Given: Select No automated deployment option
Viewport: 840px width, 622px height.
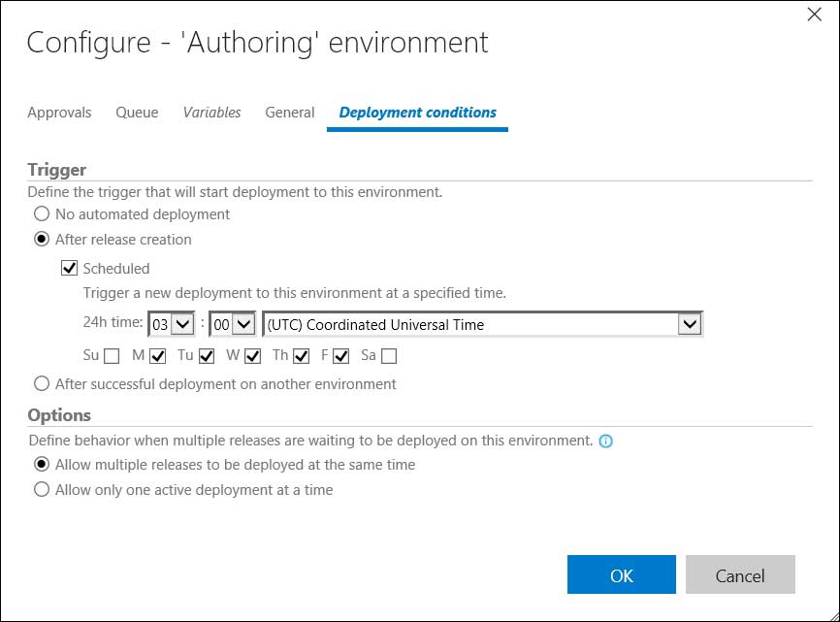Looking at the screenshot, I should 42,214.
